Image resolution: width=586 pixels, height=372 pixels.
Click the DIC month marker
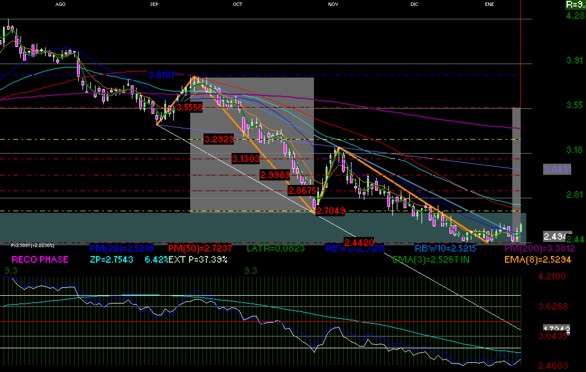point(414,4)
